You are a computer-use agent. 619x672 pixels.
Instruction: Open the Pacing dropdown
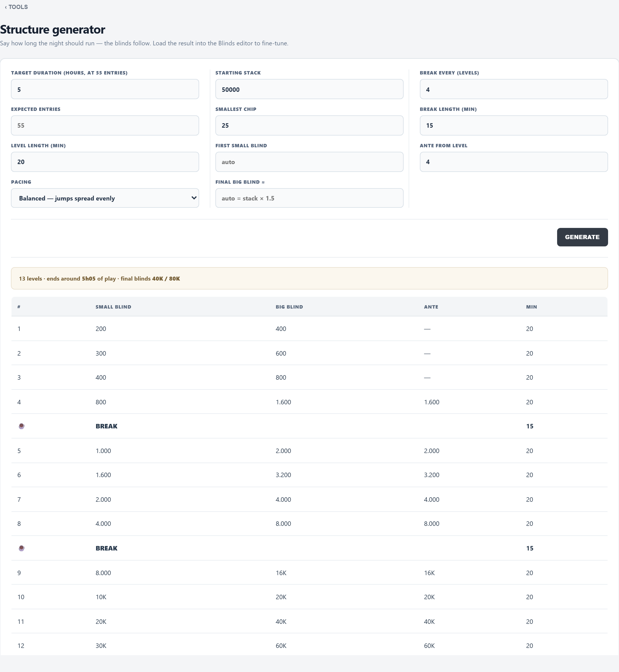[105, 198]
